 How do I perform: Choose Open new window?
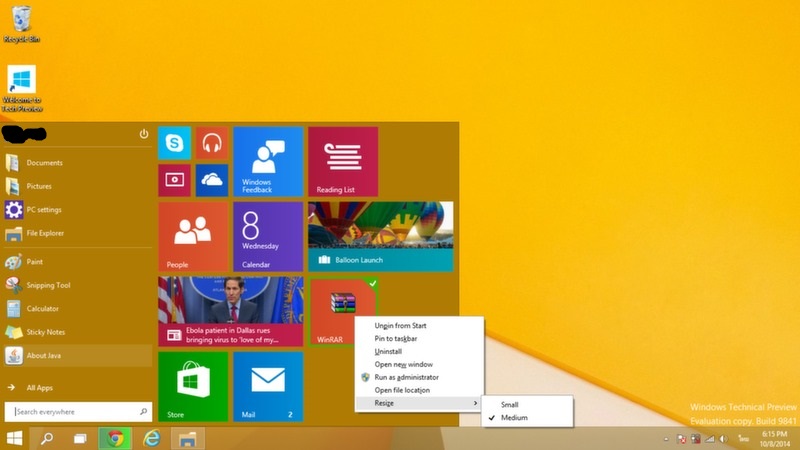point(419,364)
